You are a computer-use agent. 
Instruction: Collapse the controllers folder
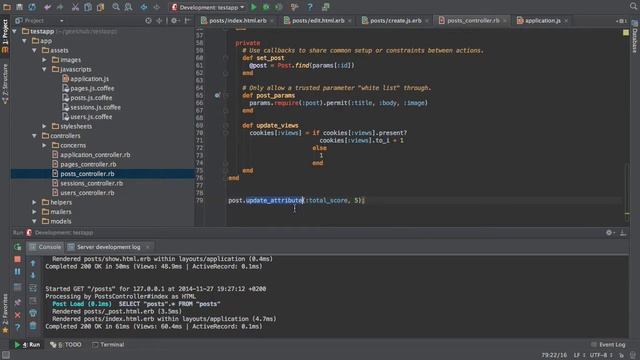click(x=34, y=136)
